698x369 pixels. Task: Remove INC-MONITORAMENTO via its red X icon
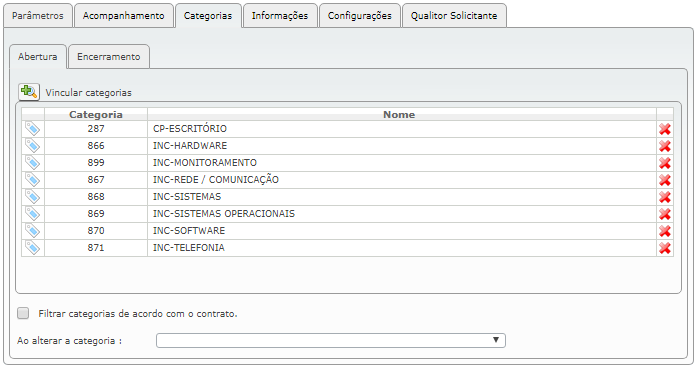click(665, 163)
